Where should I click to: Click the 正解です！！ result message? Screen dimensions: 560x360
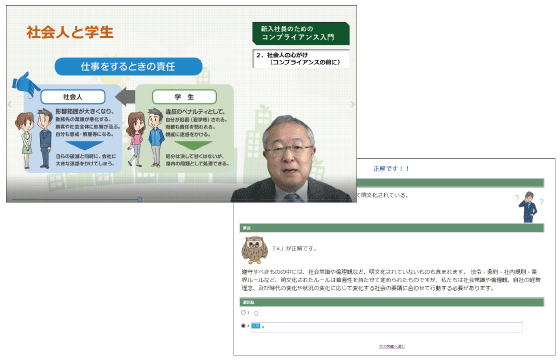391,169
